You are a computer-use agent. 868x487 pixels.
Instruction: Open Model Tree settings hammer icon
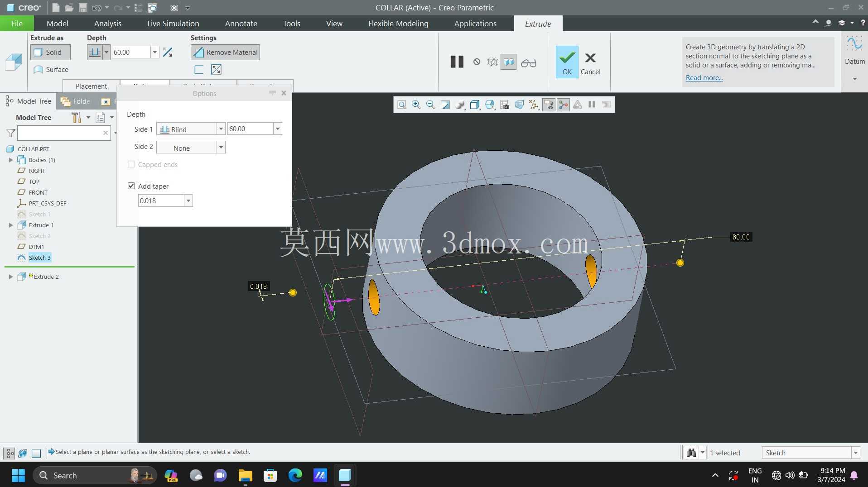click(76, 117)
